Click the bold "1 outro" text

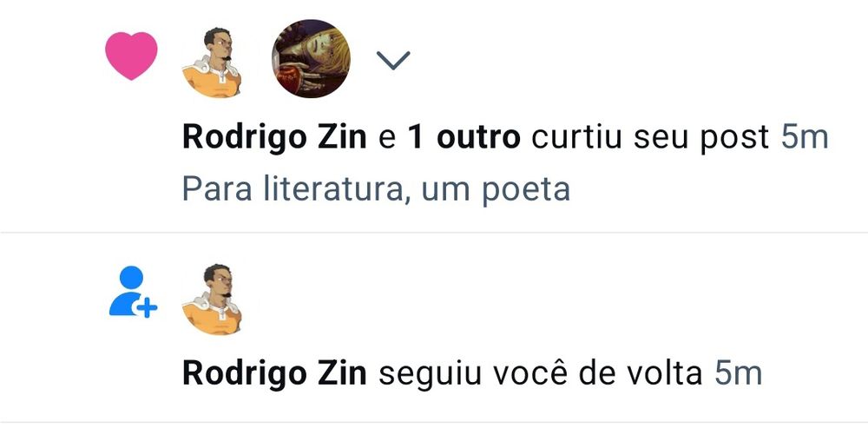(x=464, y=138)
